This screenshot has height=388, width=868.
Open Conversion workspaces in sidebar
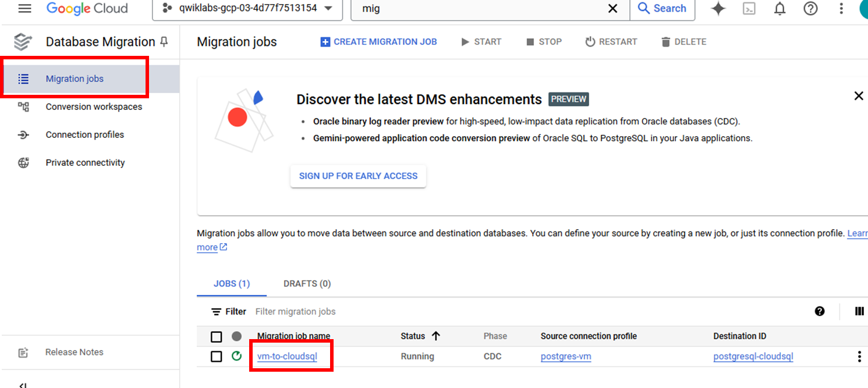coord(90,107)
